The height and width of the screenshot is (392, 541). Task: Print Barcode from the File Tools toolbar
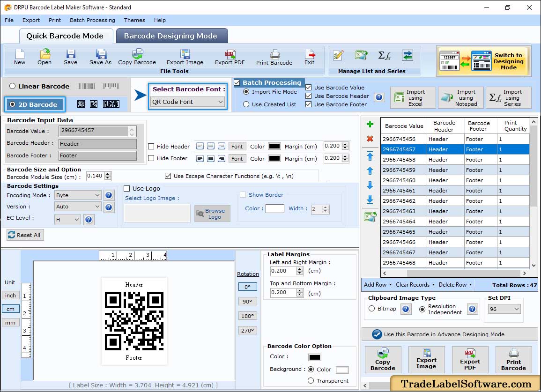274,57
